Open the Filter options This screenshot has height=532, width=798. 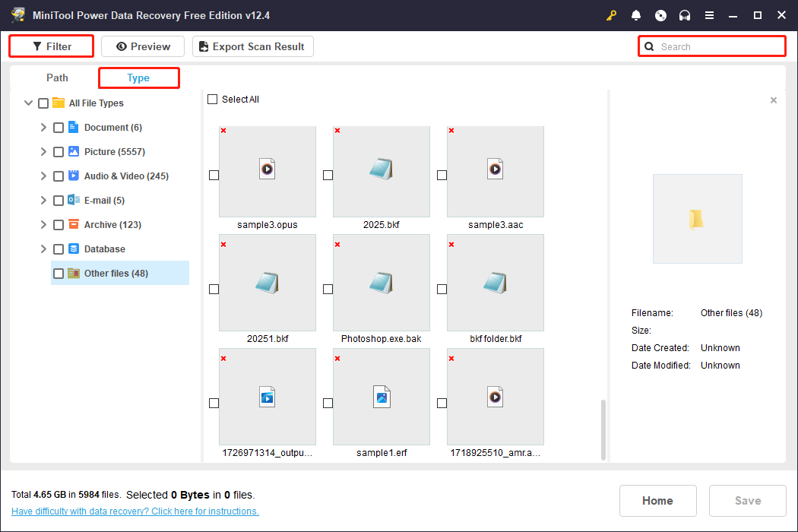pos(52,46)
